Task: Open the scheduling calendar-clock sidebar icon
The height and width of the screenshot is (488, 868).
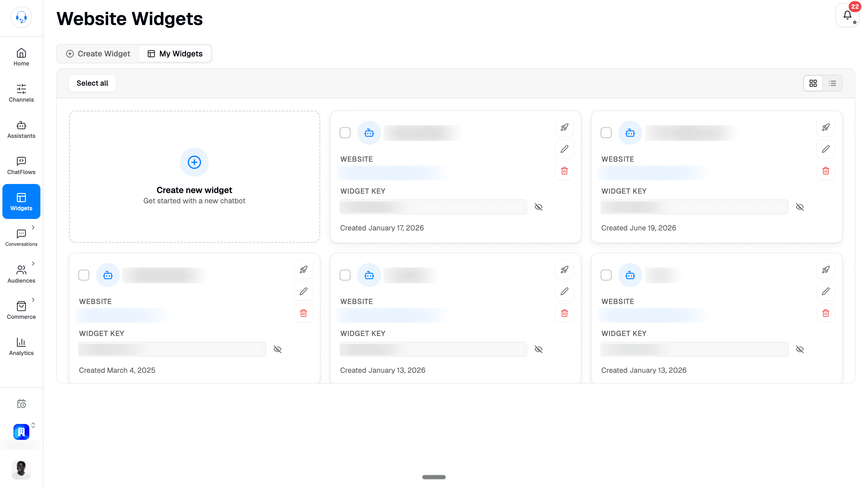Action: [x=21, y=404]
